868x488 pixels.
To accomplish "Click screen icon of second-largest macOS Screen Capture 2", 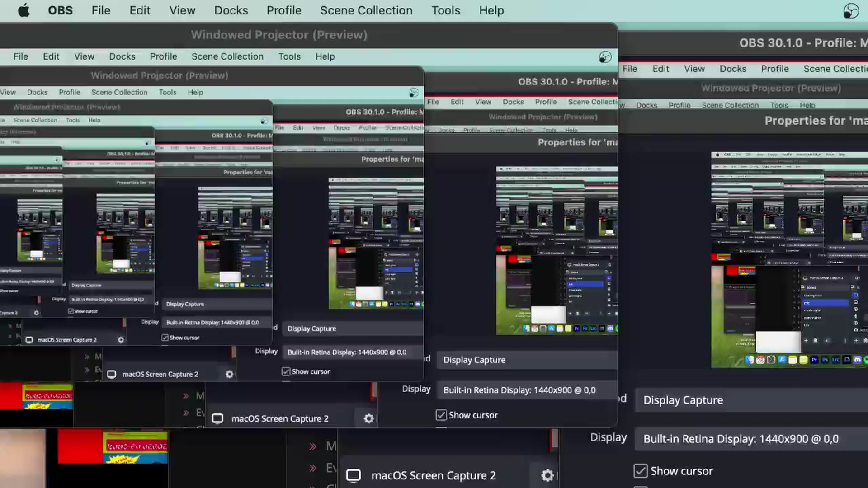I will pyautogui.click(x=217, y=418).
